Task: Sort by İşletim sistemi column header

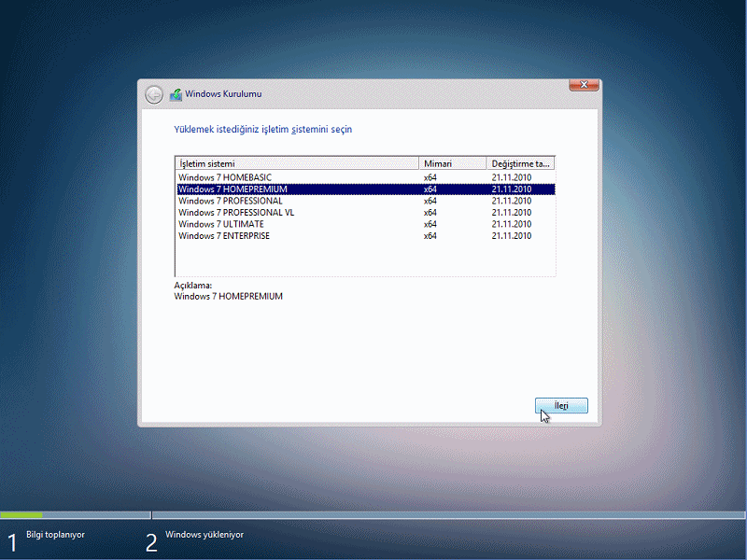Action: pyautogui.click(x=297, y=163)
